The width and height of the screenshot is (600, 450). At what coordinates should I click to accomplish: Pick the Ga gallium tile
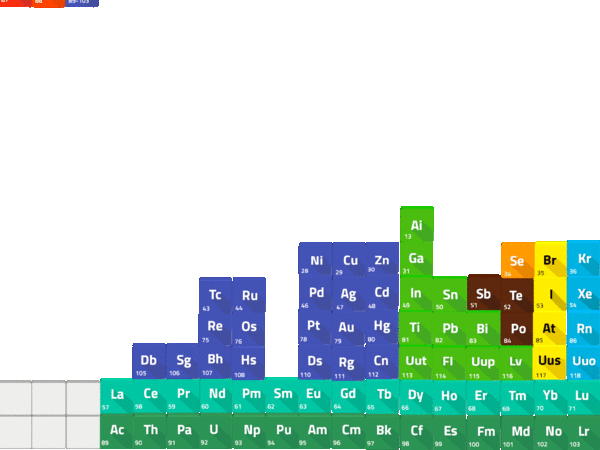417,259
